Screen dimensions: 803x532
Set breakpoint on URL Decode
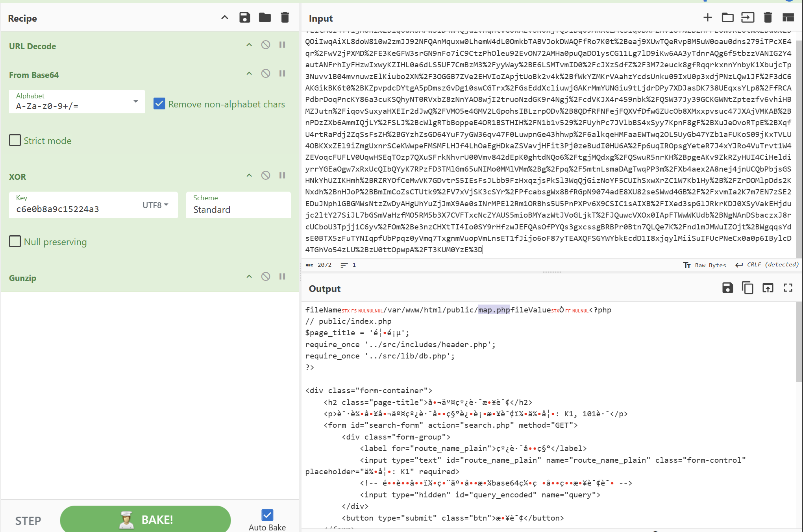[x=282, y=45]
